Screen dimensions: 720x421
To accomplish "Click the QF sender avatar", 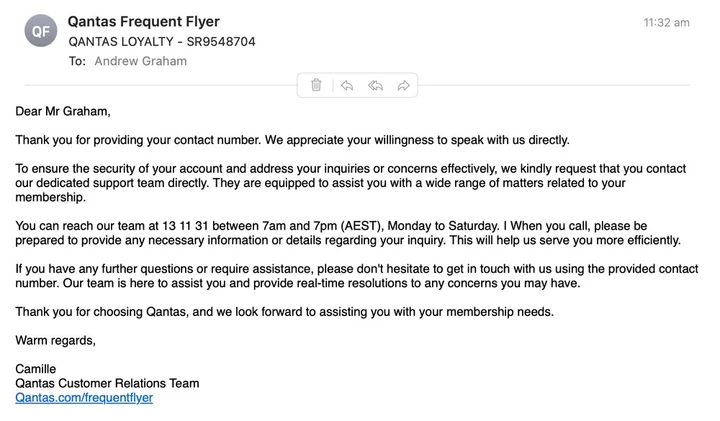I will 40,31.
